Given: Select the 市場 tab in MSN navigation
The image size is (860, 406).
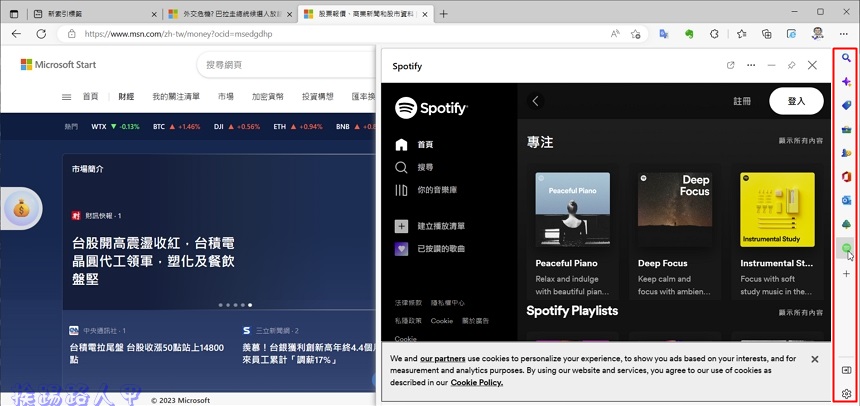Looking at the screenshot, I should click(225, 97).
